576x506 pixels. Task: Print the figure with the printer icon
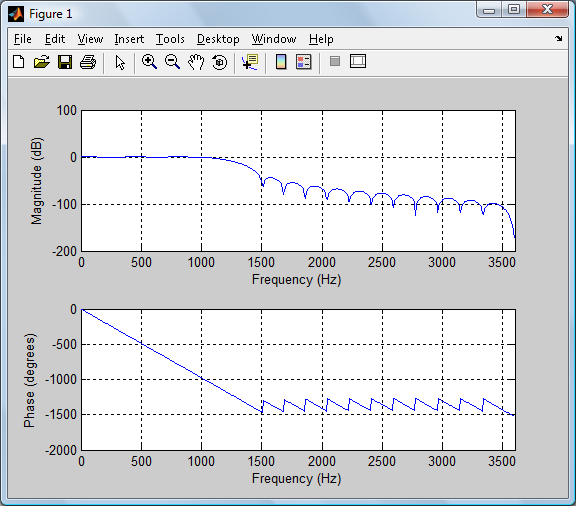tap(88, 62)
